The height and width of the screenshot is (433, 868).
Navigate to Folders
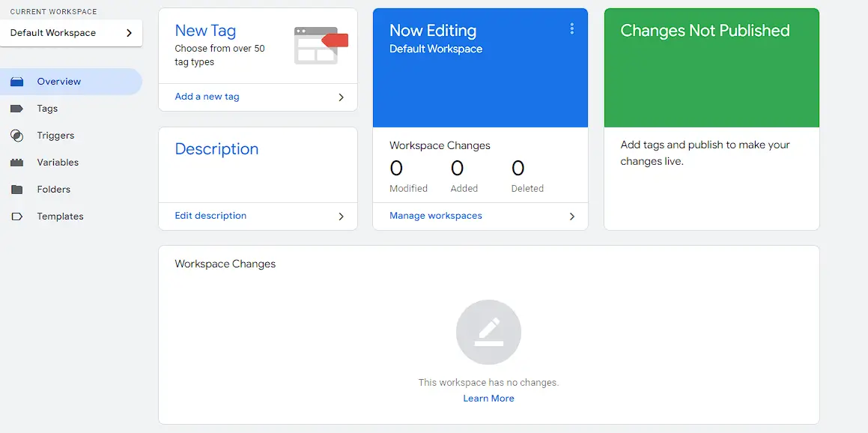pyautogui.click(x=71, y=190)
